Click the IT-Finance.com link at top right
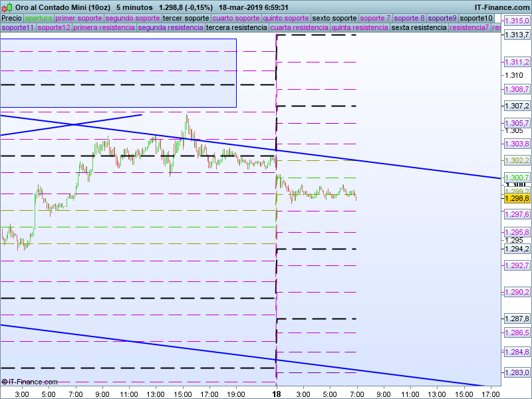Image resolution: width=532 pixels, height=399 pixels. pos(496,7)
